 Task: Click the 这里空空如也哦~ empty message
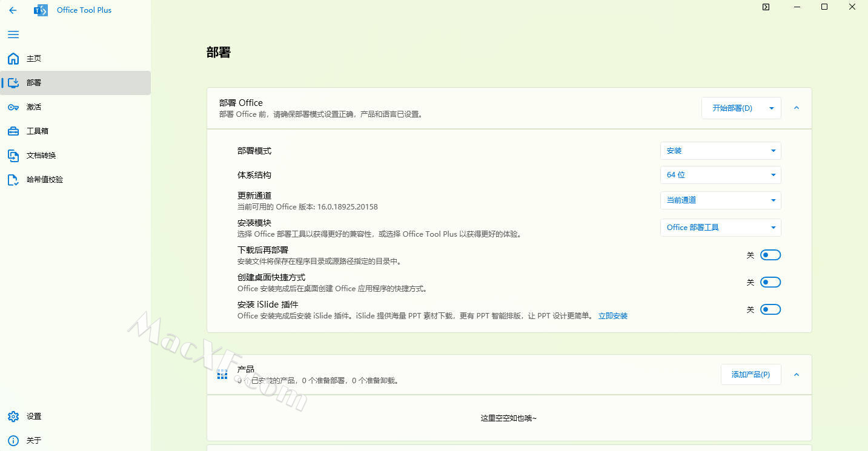[509, 418]
